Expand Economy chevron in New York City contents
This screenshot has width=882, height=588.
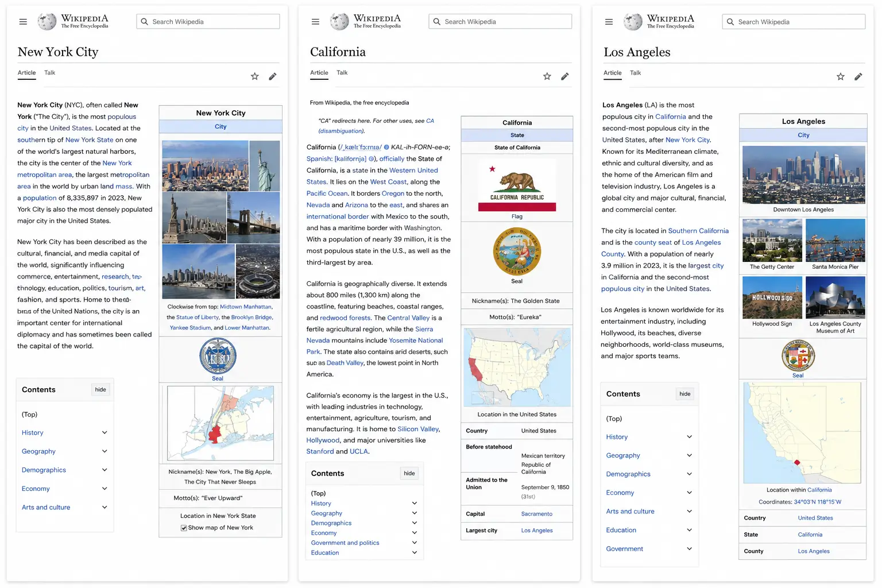click(105, 489)
